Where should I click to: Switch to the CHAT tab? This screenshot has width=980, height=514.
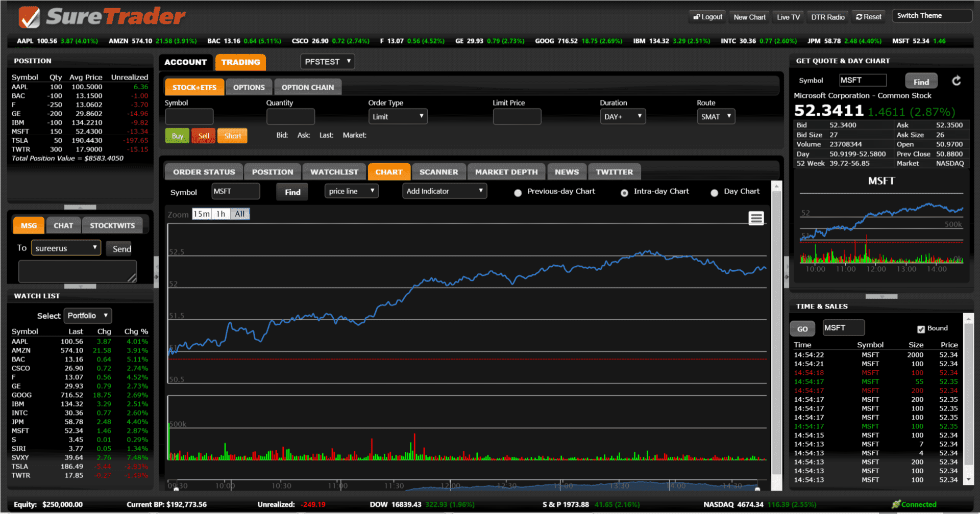tap(63, 225)
